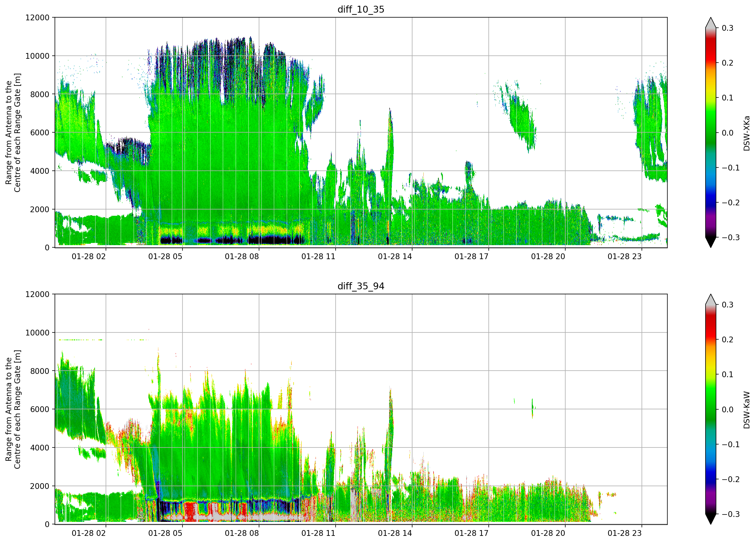Click the 10000 y-tick of diff_35_94 plot

[37, 333]
